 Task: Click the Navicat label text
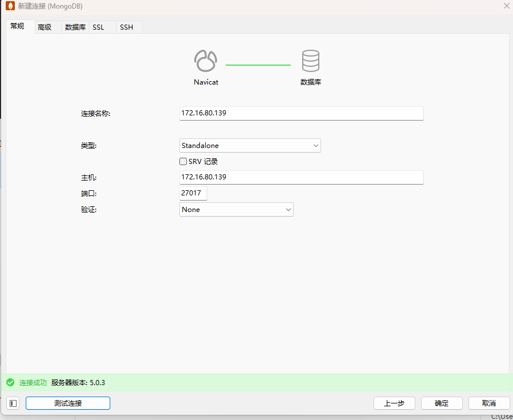[x=206, y=82]
